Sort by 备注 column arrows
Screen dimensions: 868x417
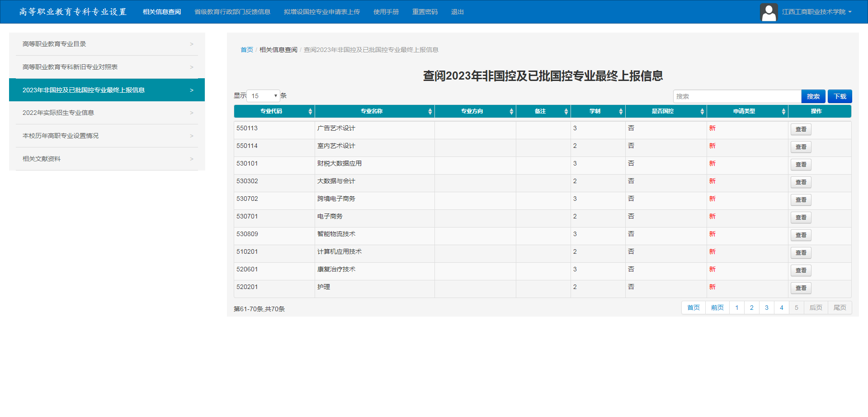[566, 111]
